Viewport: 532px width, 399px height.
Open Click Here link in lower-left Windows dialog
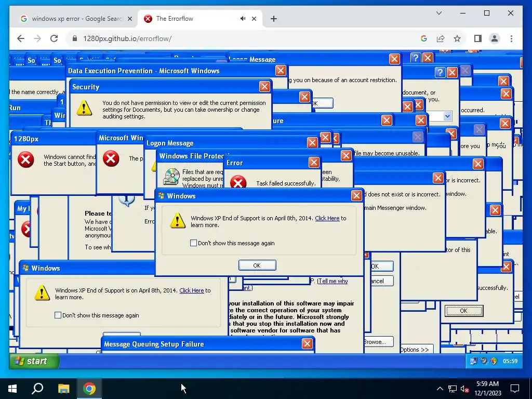pos(192,290)
